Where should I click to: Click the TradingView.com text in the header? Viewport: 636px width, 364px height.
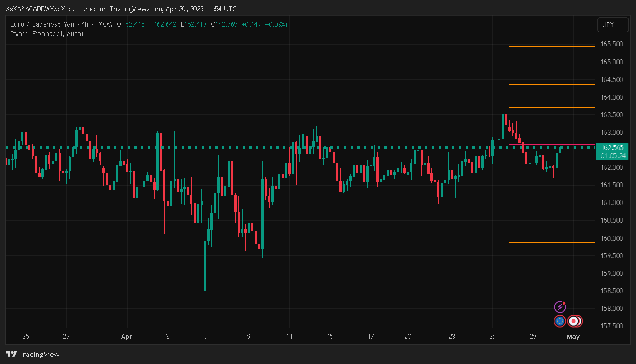(x=136, y=9)
